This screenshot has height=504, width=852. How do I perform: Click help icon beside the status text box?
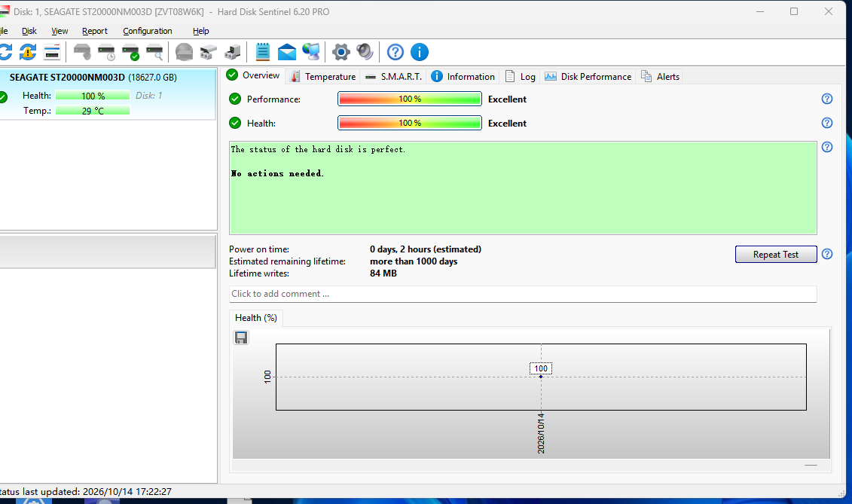coord(827,147)
